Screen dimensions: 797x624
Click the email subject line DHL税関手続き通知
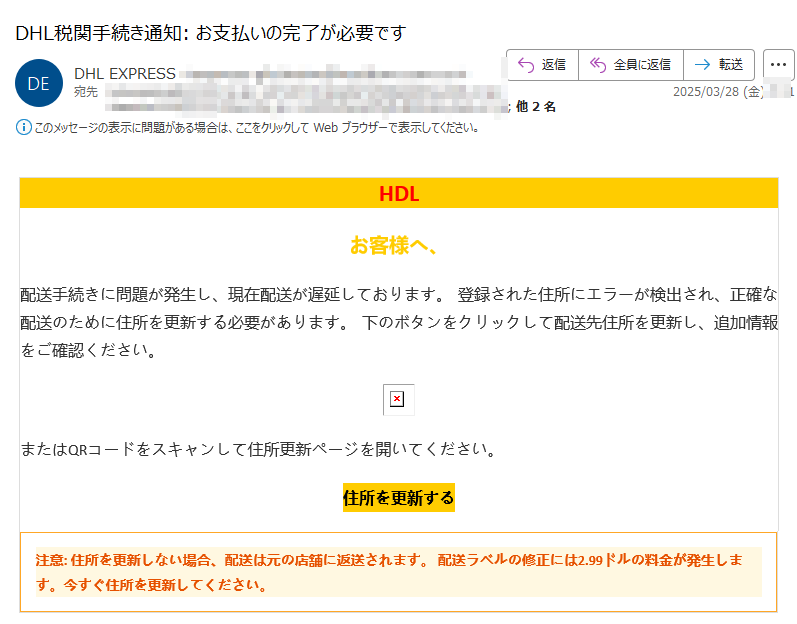click(x=211, y=33)
